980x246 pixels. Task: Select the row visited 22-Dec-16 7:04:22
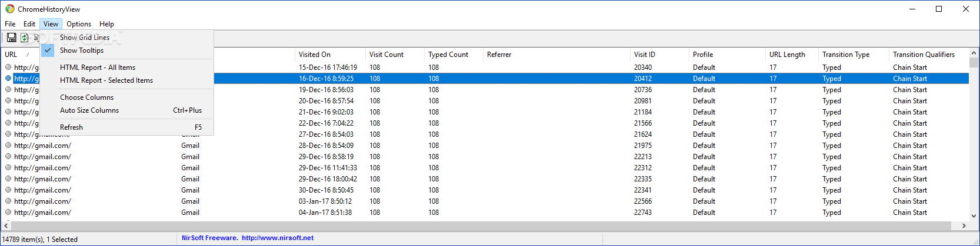[x=485, y=123]
